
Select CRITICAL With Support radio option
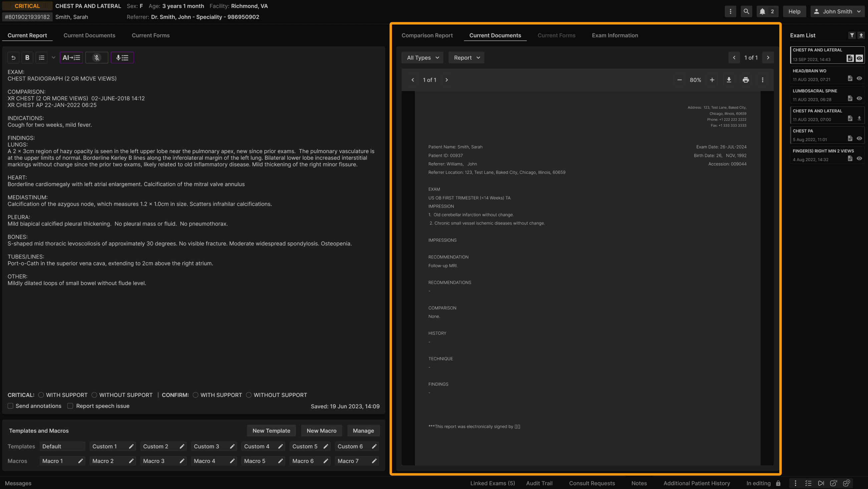pyautogui.click(x=41, y=395)
